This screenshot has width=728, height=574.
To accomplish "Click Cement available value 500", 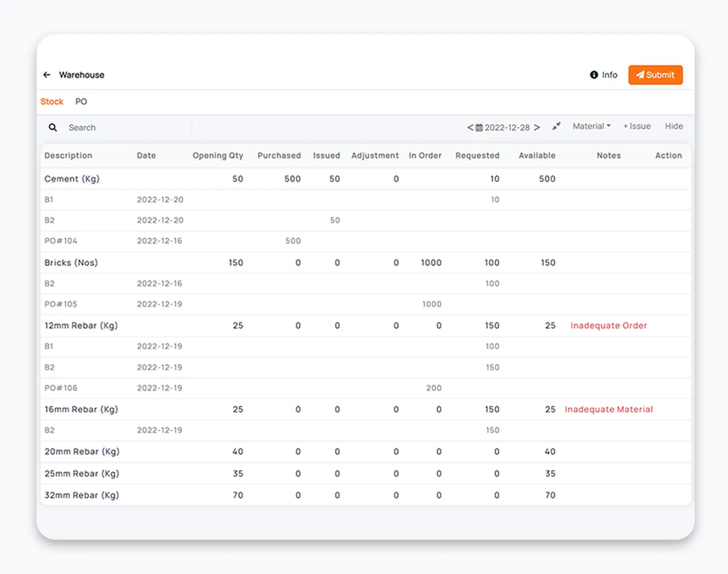I will coord(547,178).
